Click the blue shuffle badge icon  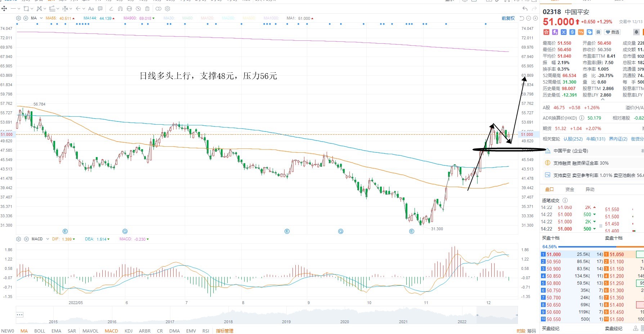(x=564, y=32)
